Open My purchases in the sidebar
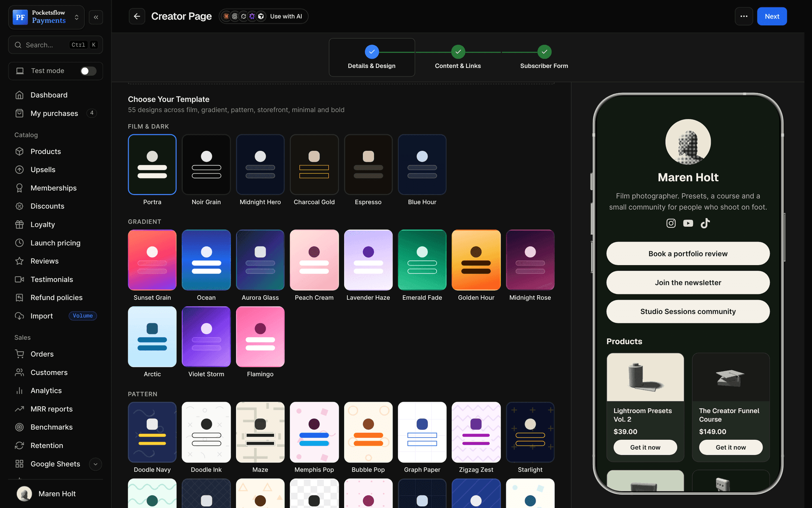 pos(56,113)
